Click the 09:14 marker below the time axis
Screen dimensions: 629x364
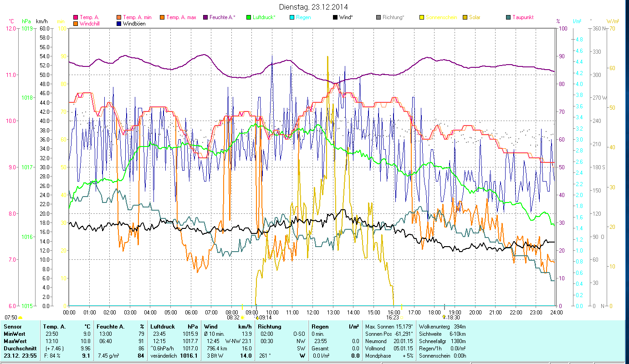coord(265,318)
